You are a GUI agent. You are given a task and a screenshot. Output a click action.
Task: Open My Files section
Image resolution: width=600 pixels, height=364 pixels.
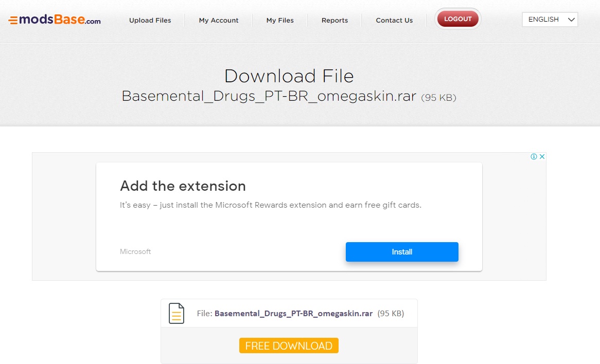[x=280, y=20]
